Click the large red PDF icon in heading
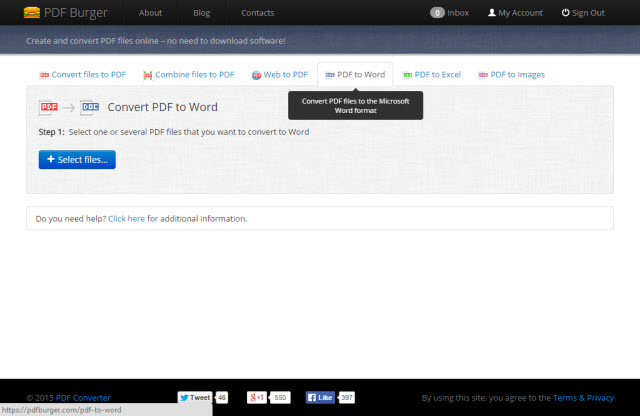 pyautogui.click(x=49, y=107)
